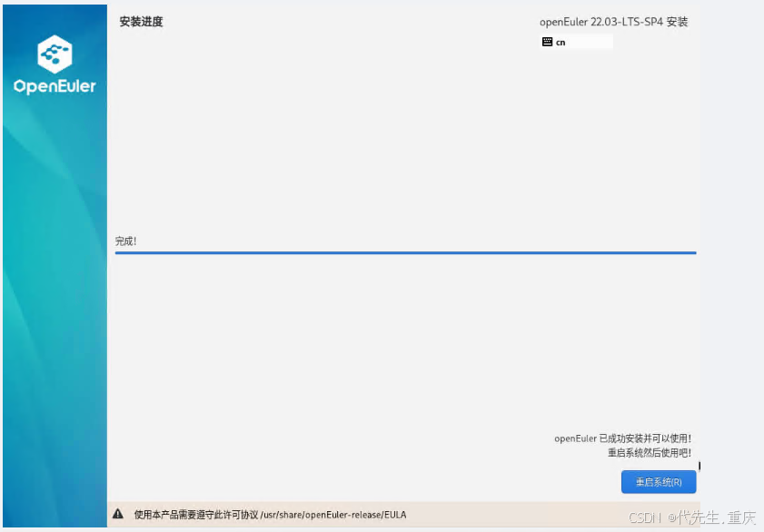Click the OpenEuler wordmark under the logo
This screenshot has width=764, height=532.
coord(55,86)
